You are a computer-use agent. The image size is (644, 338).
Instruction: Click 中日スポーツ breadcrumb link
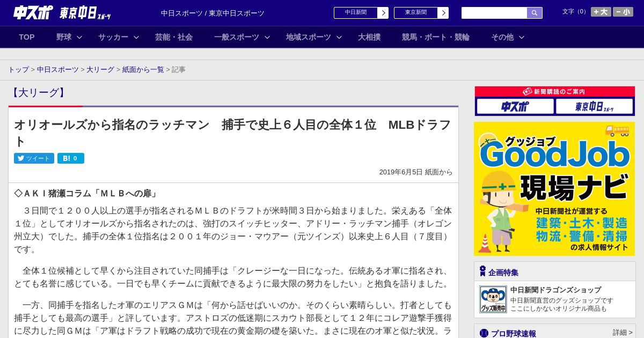[58, 70]
